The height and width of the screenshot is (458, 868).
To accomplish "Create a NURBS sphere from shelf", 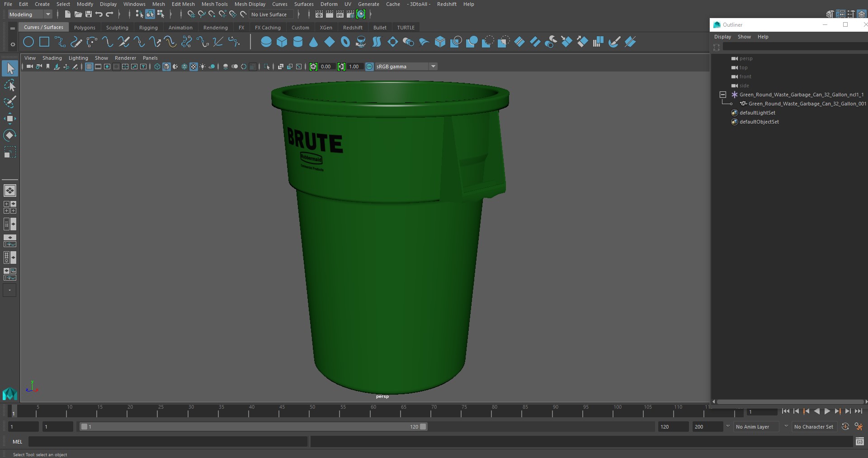I will 266,42.
